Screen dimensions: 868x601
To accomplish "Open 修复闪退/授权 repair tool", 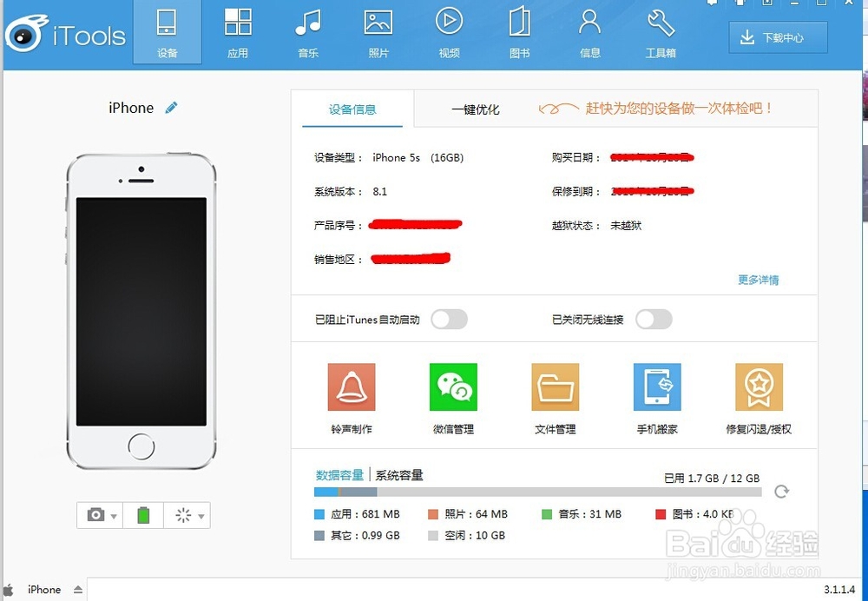I will pos(759,399).
